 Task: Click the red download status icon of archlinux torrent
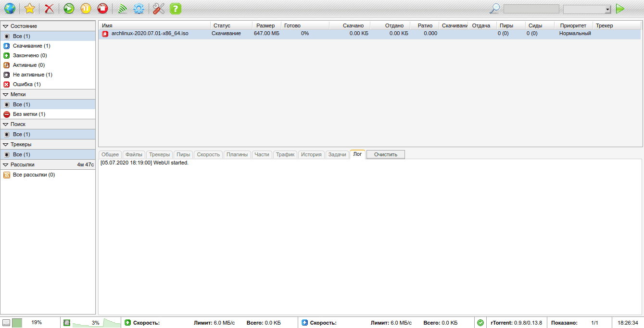105,34
